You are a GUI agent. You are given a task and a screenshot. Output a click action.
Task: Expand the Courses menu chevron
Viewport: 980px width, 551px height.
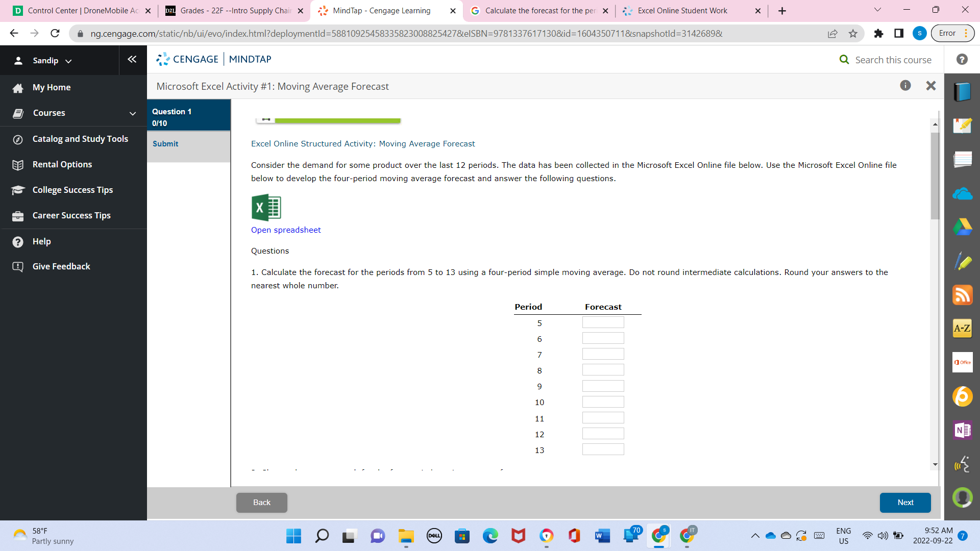tap(133, 113)
